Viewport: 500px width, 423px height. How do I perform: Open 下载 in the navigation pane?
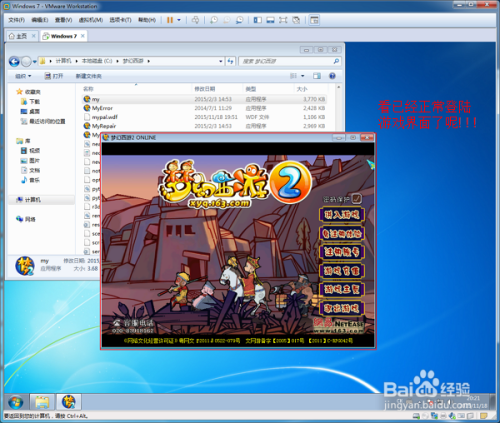tap(31, 102)
